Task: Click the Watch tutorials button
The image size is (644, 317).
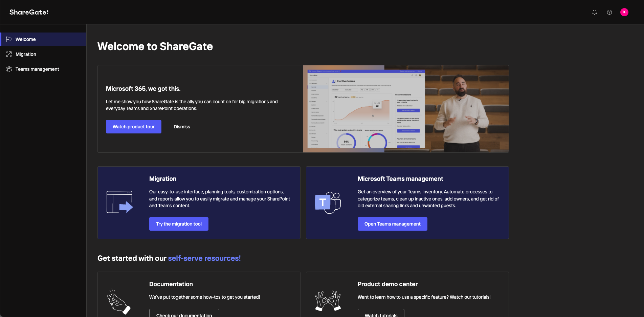Action: coord(381,313)
